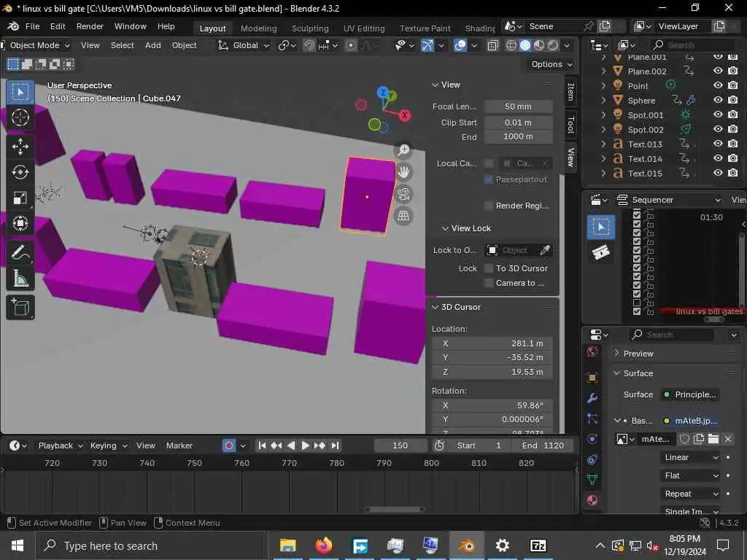Click the red X axis gizmo ball
Image resolution: width=747 pixels, height=560 pixels.
(404, 115)
